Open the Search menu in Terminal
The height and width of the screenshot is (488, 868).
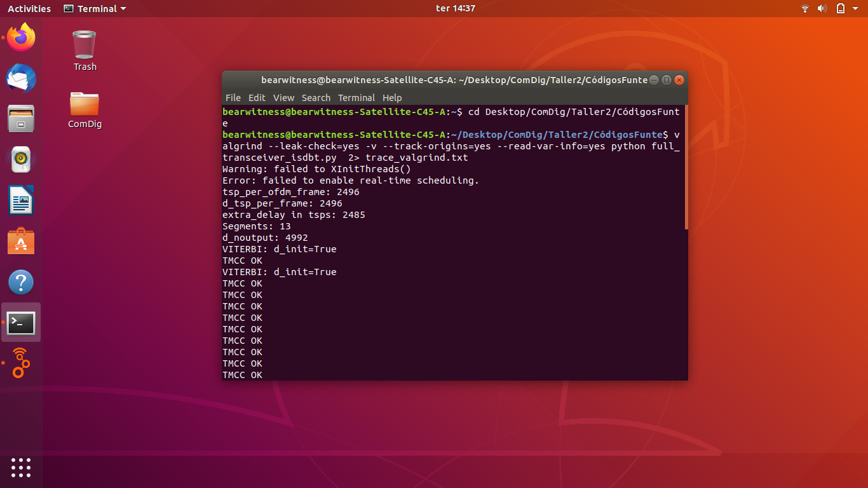[x=316, y=98]
